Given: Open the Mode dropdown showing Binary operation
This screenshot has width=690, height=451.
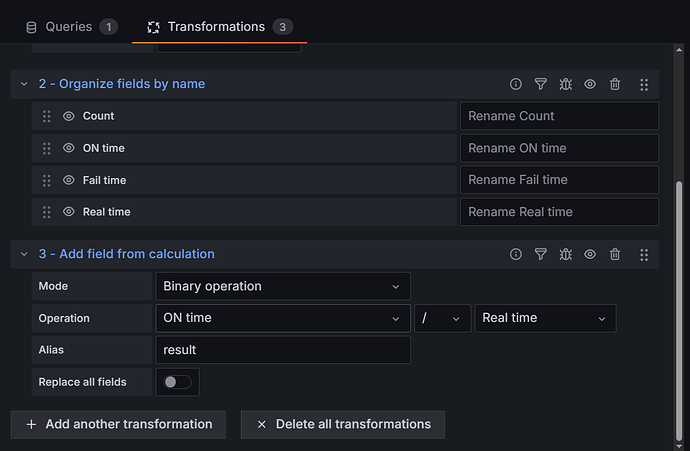Looking at the screenshot, I should pyautogui.click(x=283, y=286).
